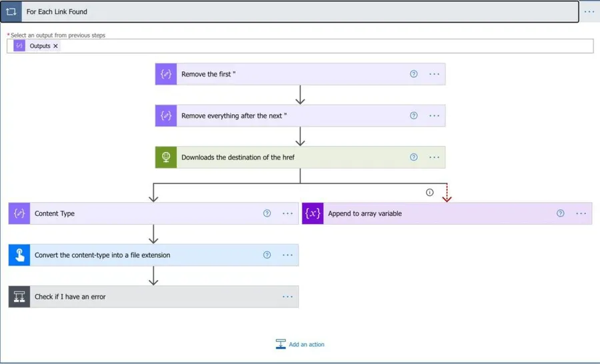Show help for 'Remove everything after the next'

[413, 116]
